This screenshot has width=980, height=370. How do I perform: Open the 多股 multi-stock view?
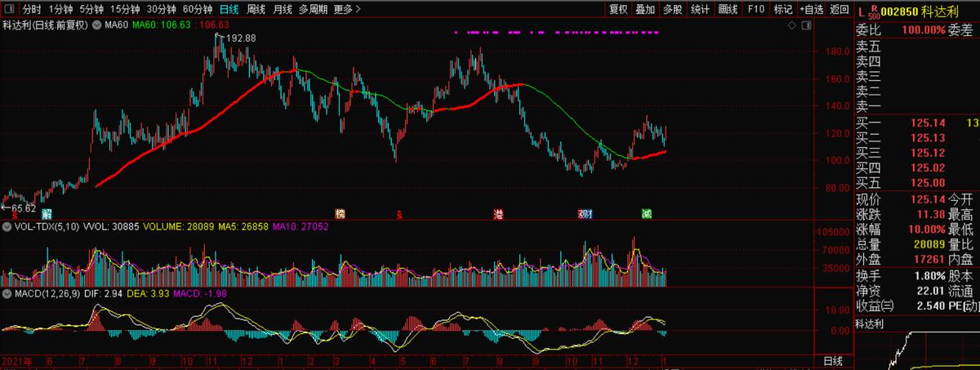point(672,10)
